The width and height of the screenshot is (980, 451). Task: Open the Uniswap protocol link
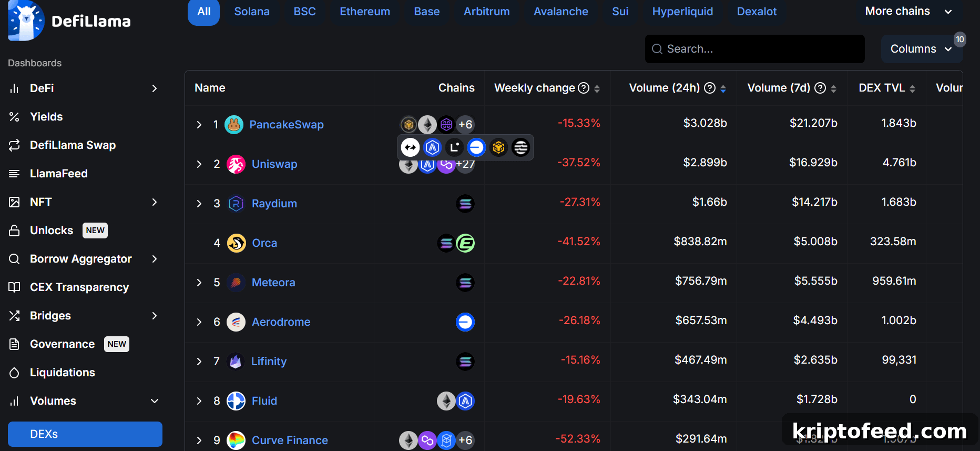click(x=274, y=164)
